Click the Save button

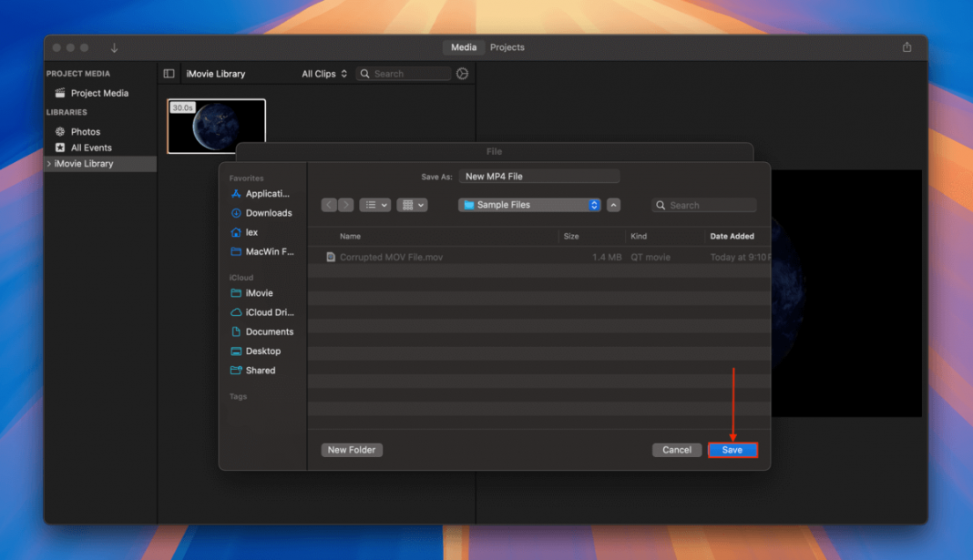coord(732,449)
